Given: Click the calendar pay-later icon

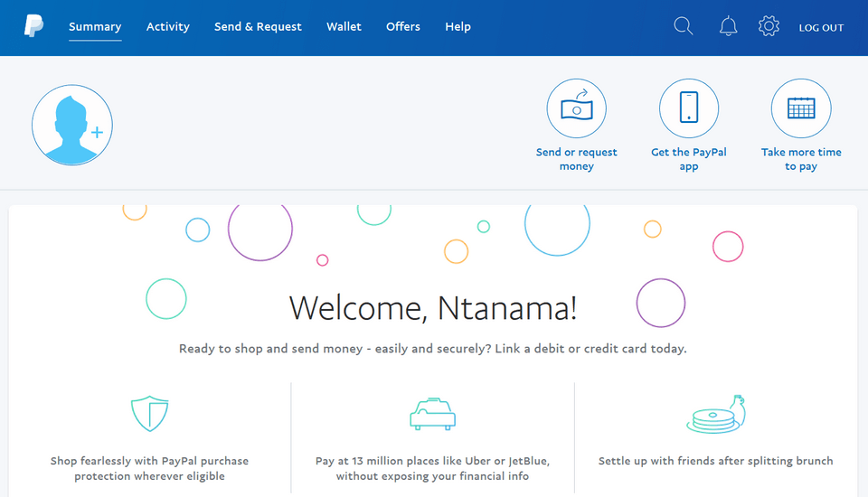Looking at the screenshot, I should click(801, 108).
